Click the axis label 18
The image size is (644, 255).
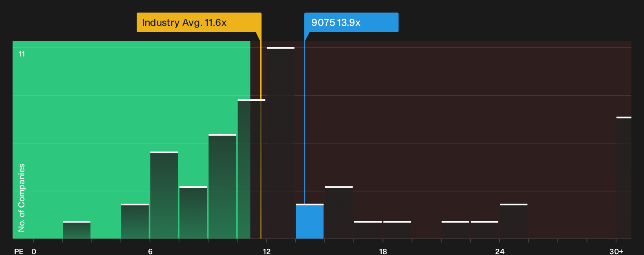tap(383, 251)
